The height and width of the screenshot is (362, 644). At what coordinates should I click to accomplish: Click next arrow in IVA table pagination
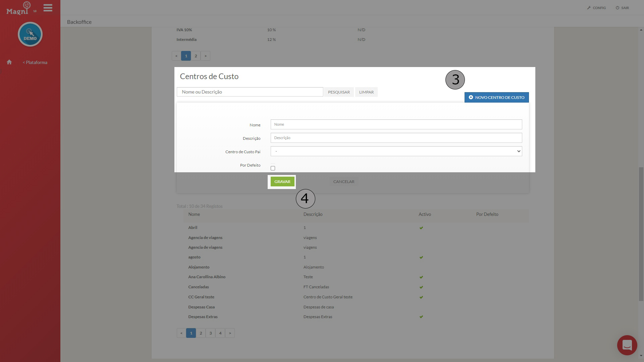click(x=205, y=56)
